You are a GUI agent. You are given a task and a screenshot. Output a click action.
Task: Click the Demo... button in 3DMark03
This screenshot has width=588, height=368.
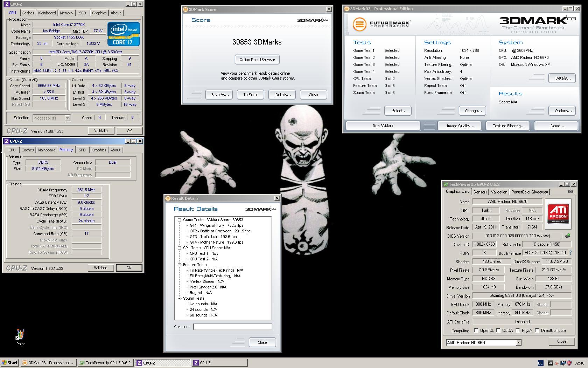[557, 126]
